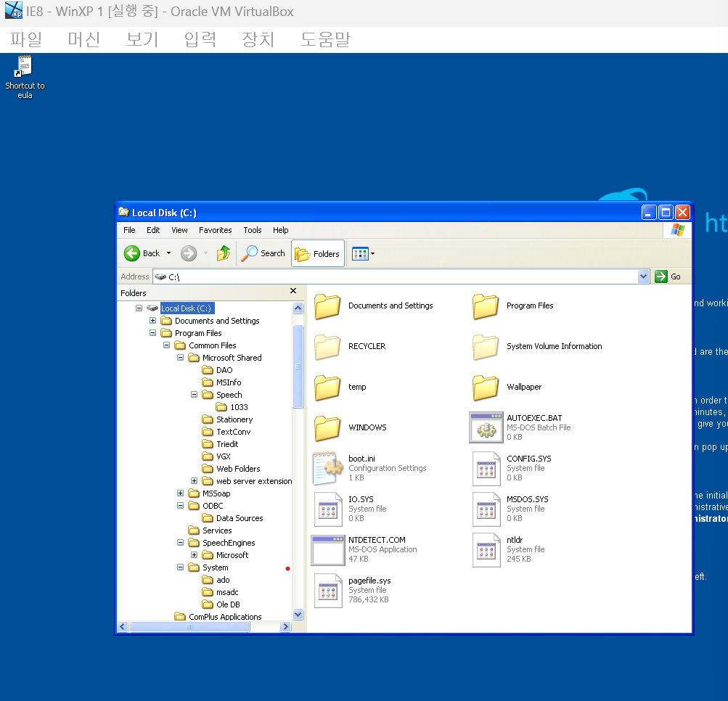The height and width of the screenshot is (701, 728).
Task: Select the temp folder icon
Action: pos(327,388)
